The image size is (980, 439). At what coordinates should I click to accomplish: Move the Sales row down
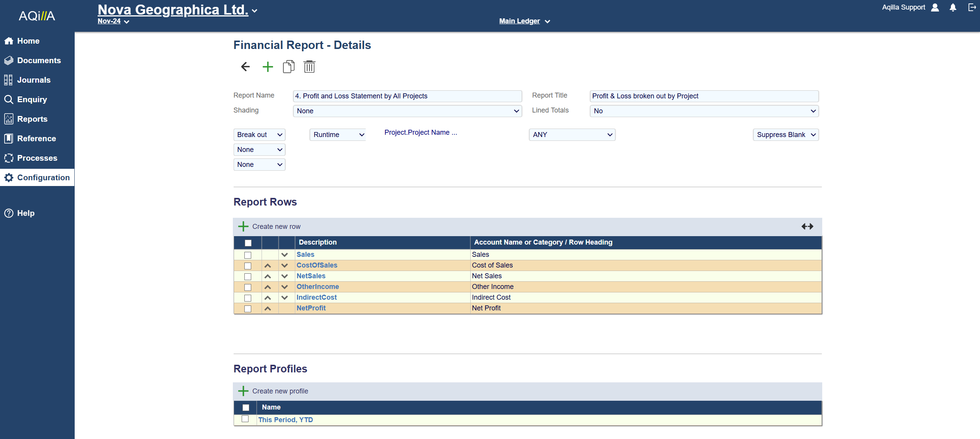pos(285,255)
